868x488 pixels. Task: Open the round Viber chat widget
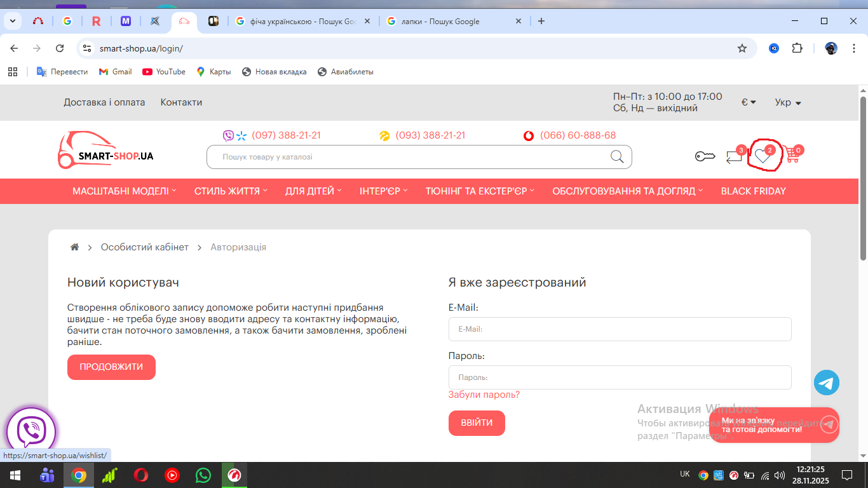[31, 432]
